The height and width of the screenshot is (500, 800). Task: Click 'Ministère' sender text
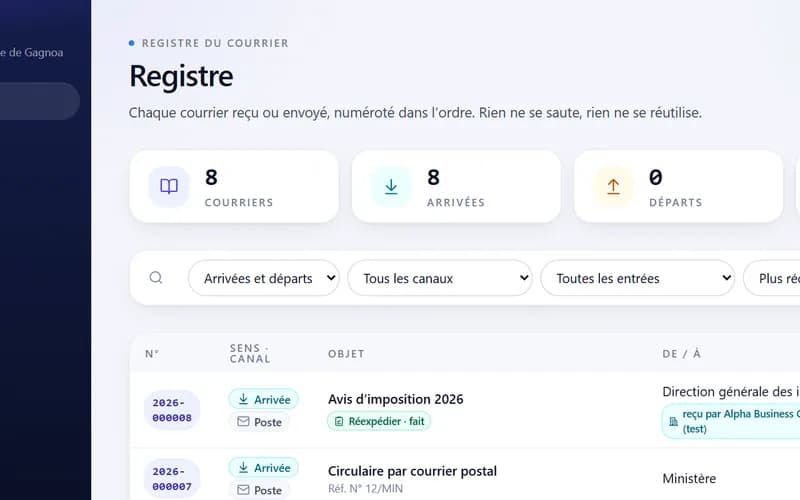[x=689, y=479]
